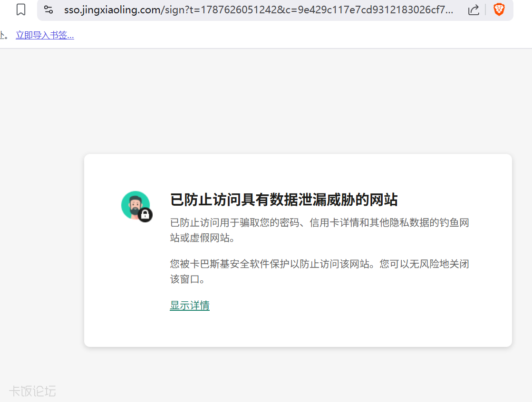
Task: Open site settings icon in address bar
Action: click(x=48, y=10)
